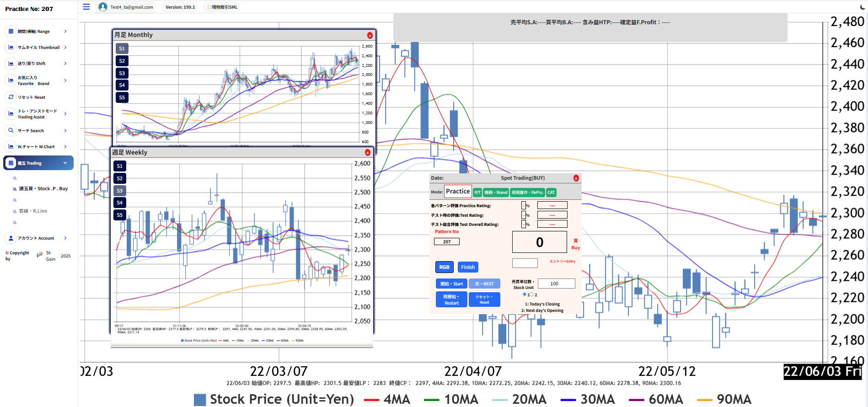Select Stock Unit option 1 radio button

point(525,295)
